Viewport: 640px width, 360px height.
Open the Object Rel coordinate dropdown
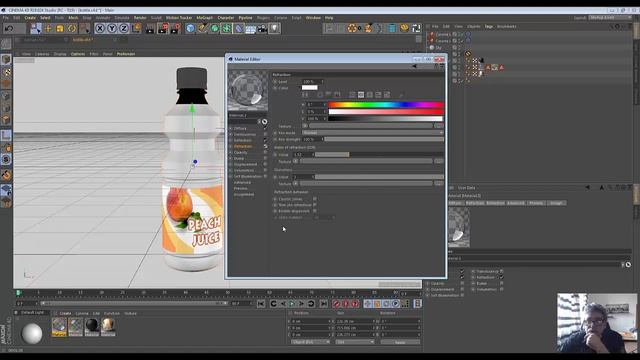(x=311, y=342)
